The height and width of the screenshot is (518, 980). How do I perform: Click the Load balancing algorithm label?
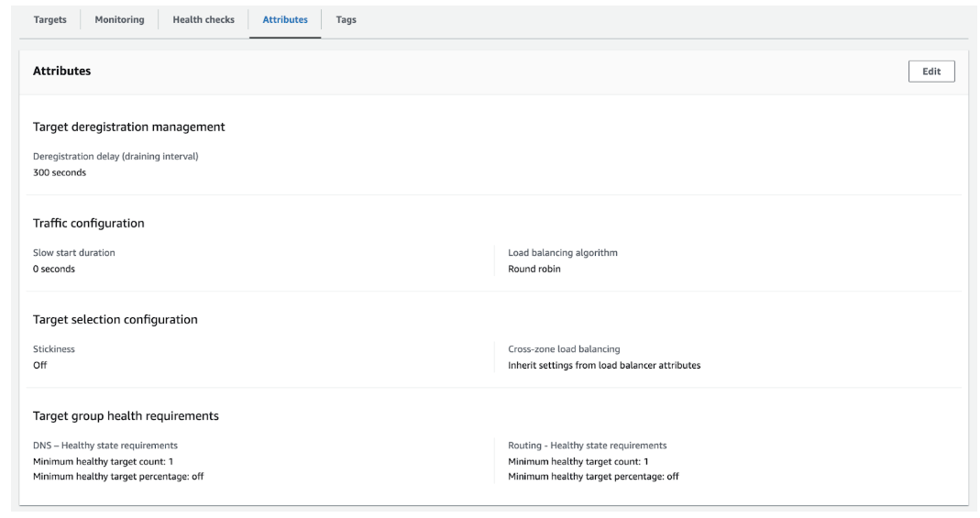[562, 252]
